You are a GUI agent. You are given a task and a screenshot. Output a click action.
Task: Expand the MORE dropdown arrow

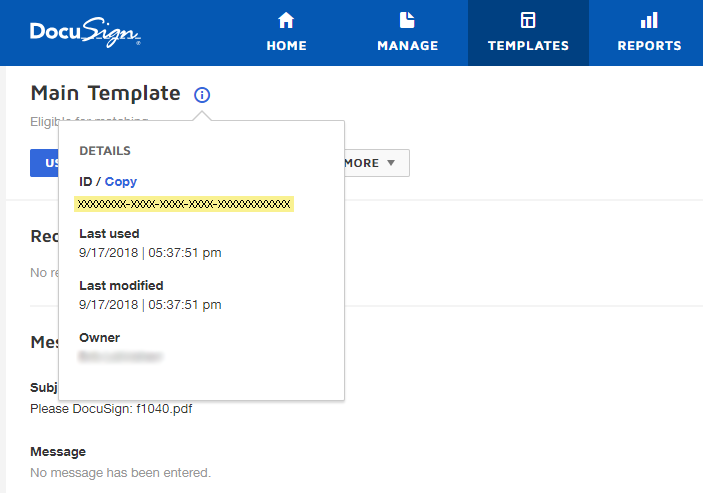pyautogui.click(x=391, y=163)
